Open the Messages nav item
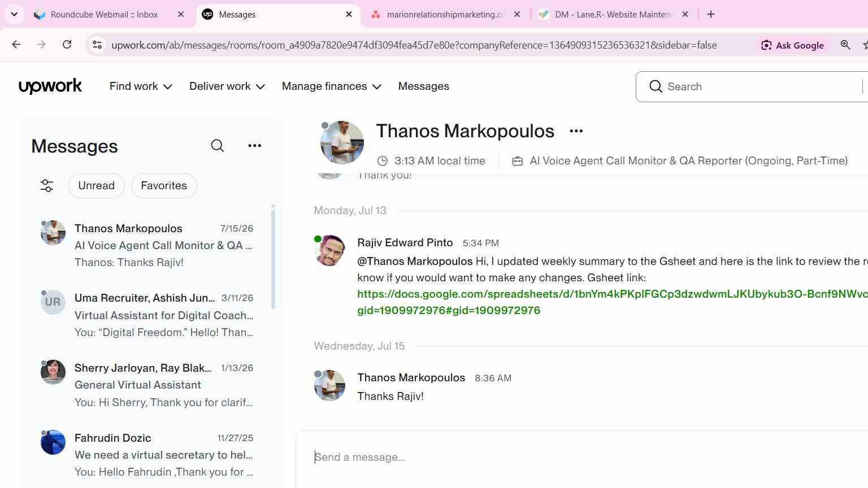 click(424, 86)
